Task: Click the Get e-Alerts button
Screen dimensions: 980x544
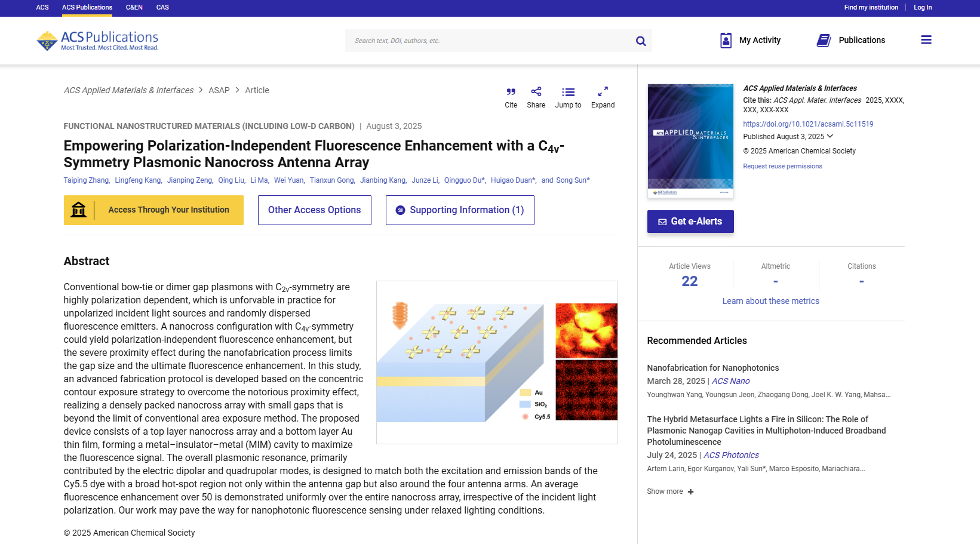Action: pyautogui.click(x=690, y=222)
